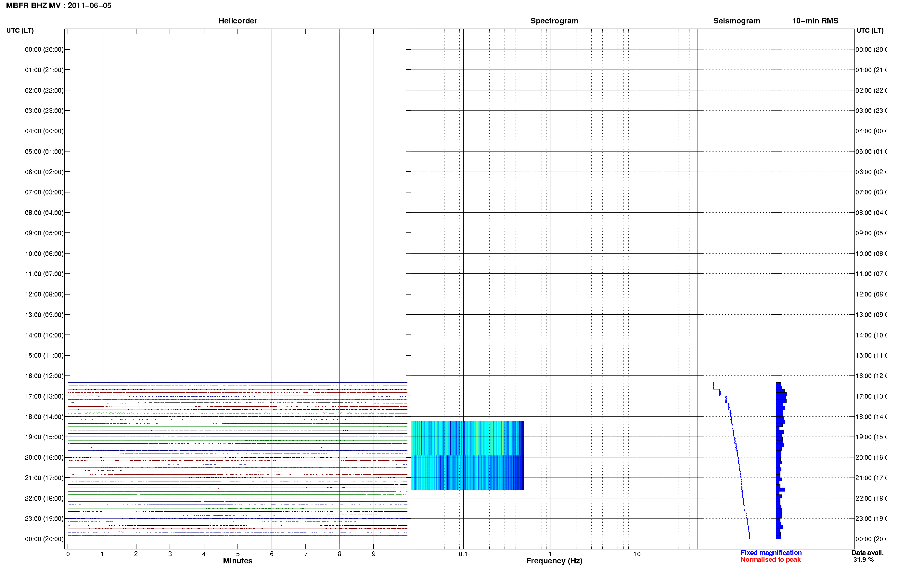Click the left time label '21:00 (17:00)'
Screen dimensions: 924x578
point(44,478)
